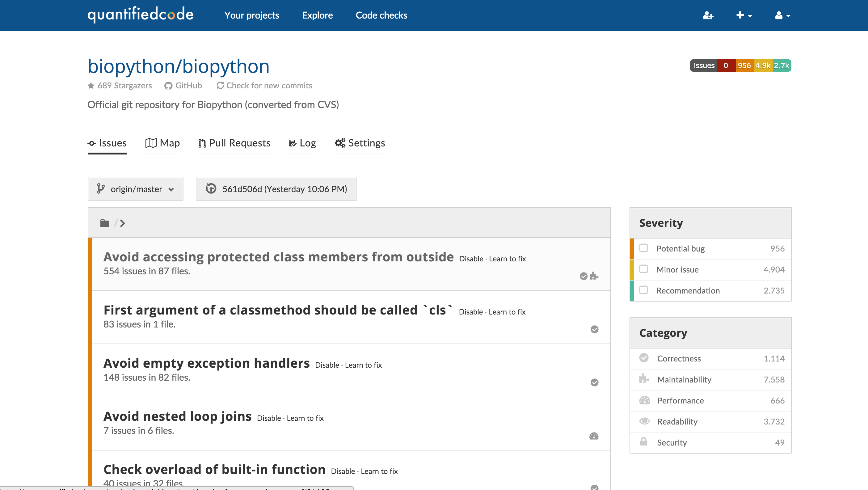Click the Security lock icon
868x490 pixels.
click(644, 442)
